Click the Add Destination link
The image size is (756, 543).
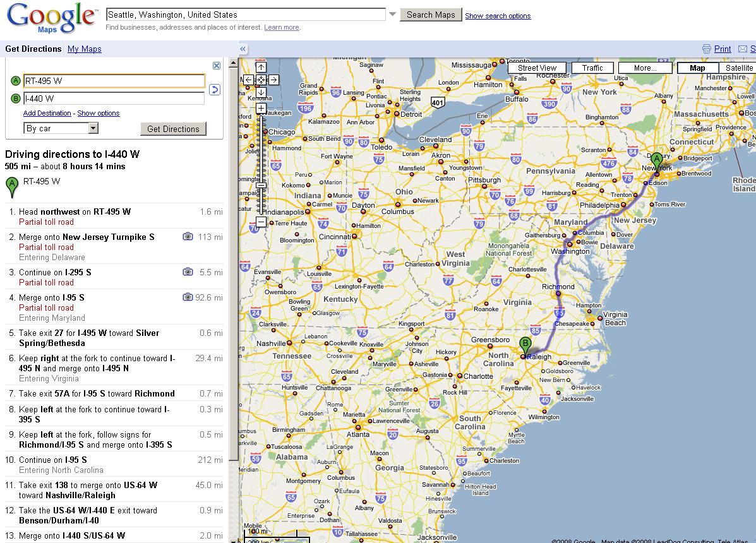47,114
